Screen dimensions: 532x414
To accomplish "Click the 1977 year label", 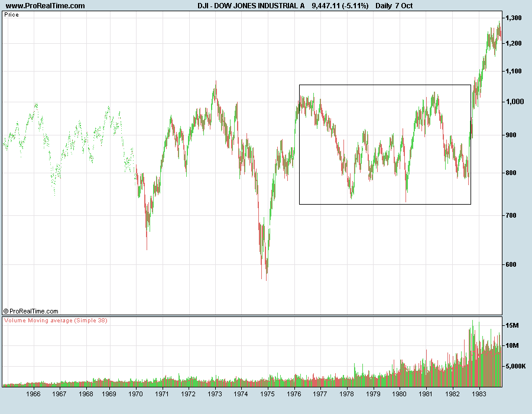I will pos(320,394).
